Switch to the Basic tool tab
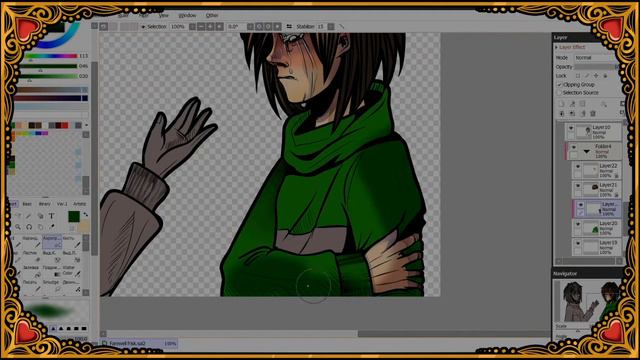 point(27,204)
